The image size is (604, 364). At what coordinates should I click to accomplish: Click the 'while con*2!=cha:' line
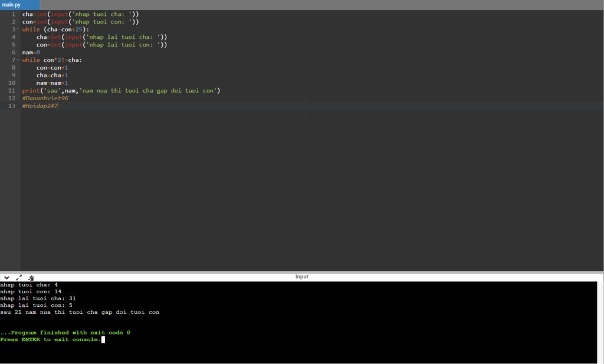[52, 60]
